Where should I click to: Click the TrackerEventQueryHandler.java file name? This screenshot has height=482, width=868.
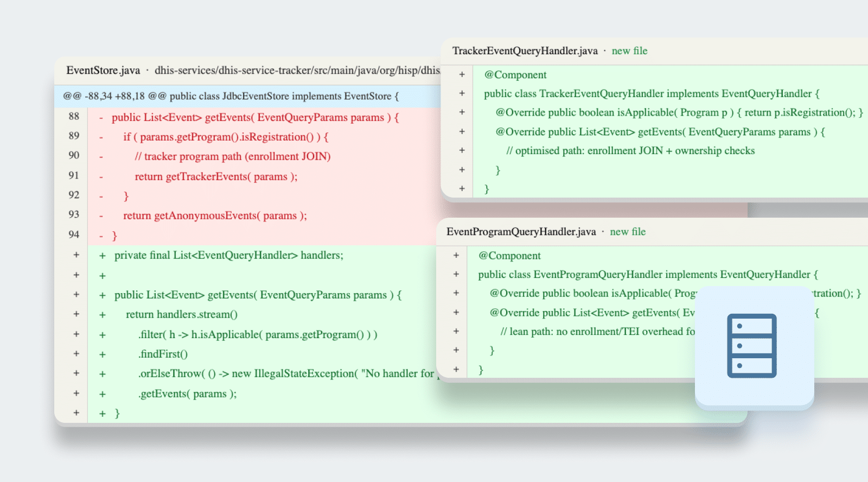pos(525,51)
